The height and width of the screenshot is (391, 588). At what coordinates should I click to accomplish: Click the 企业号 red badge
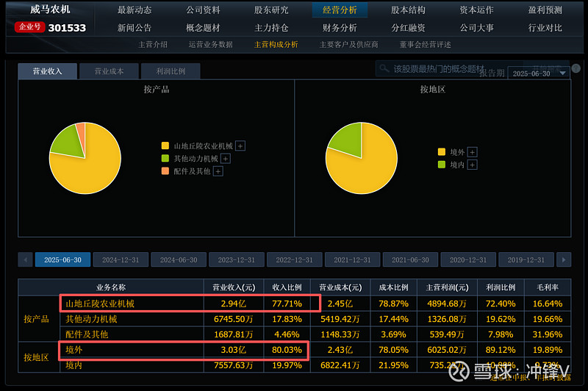(29, 27)
